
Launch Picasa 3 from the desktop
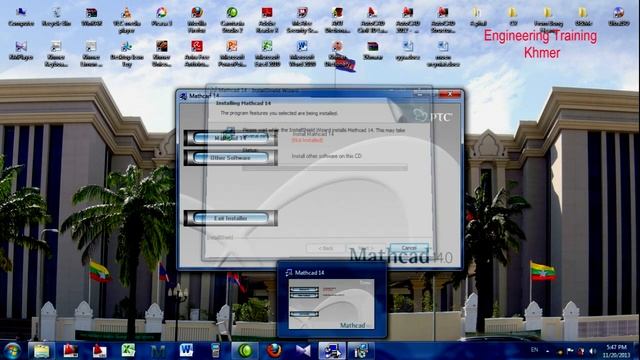click(162, 17)
